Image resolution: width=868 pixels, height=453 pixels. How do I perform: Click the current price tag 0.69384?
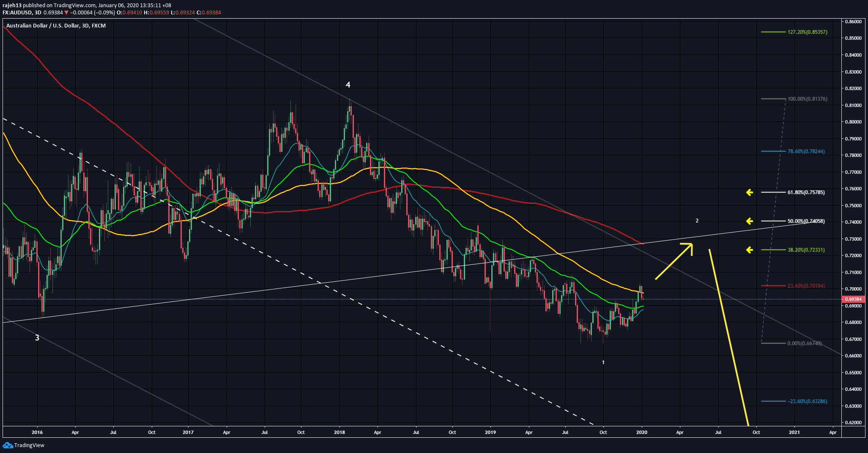(x=854, y=299)
